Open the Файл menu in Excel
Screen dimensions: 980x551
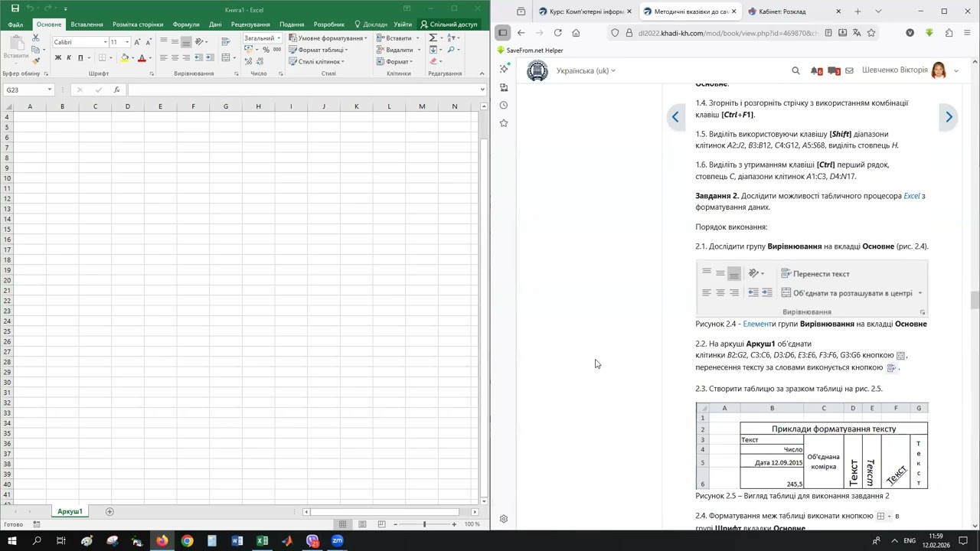[x=15, y=24]
